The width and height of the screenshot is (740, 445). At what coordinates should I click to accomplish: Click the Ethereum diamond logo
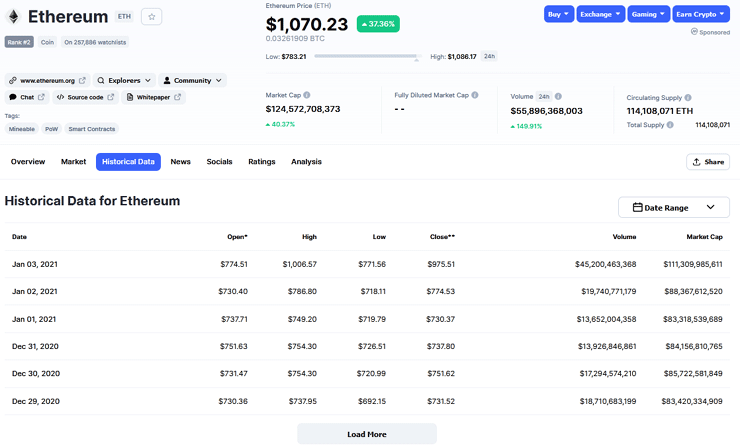click(13, 17)
